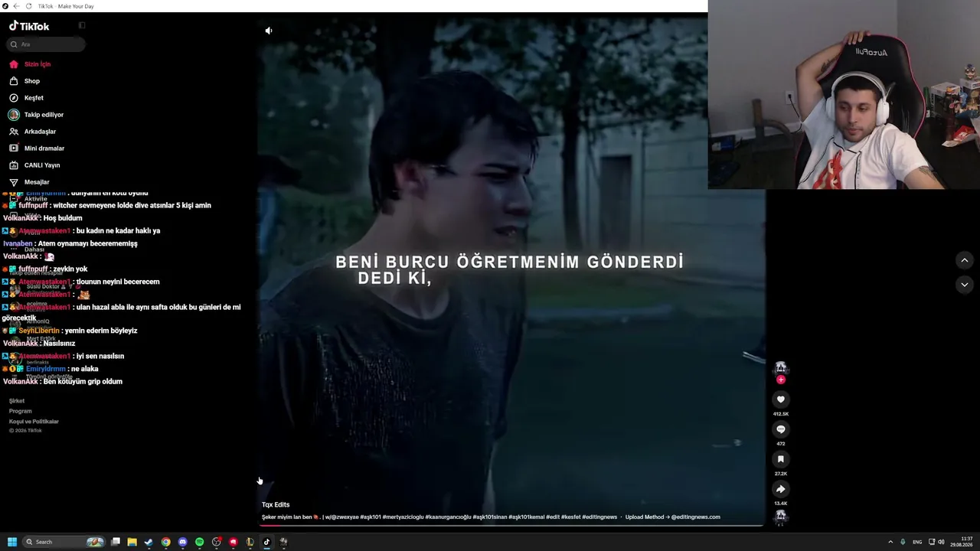Open Koşul ve Politikalar footer link
This screenshot has width=980, height=551.
[34, 422]
